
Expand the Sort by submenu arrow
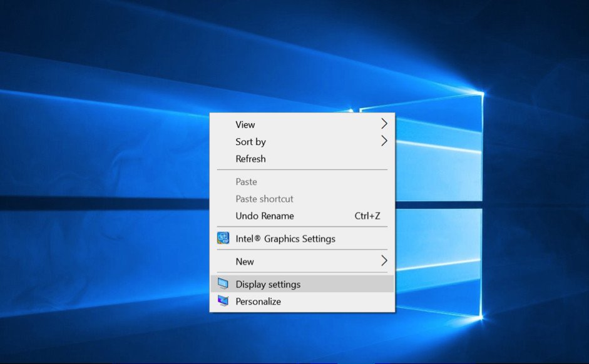point(384,141)
